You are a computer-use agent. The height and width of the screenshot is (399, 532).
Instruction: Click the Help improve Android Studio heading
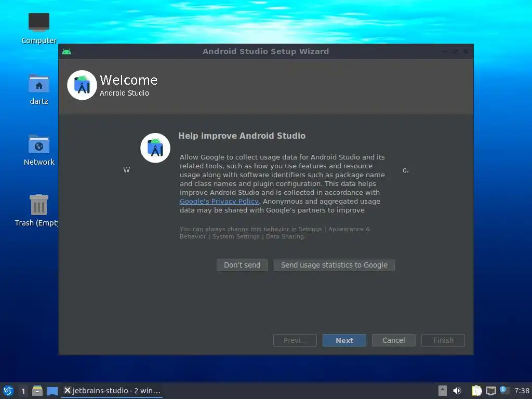(242, 136)
